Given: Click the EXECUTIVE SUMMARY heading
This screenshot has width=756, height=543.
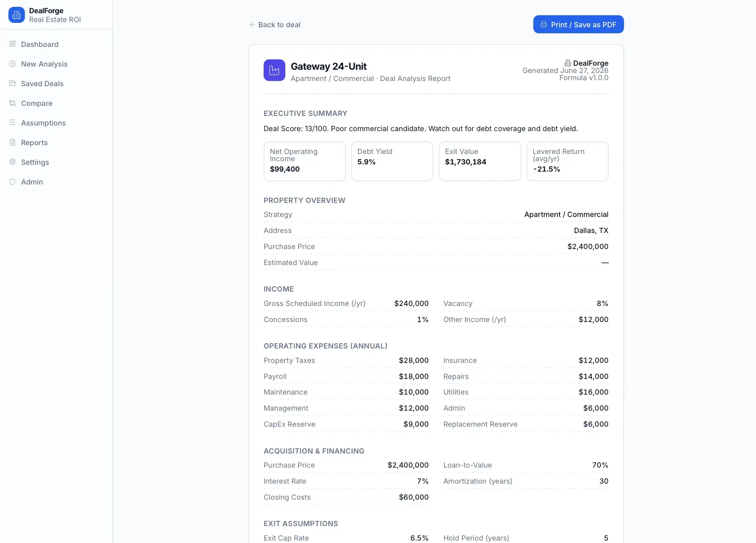Looking at the screenshot, I should coord(305,113).
